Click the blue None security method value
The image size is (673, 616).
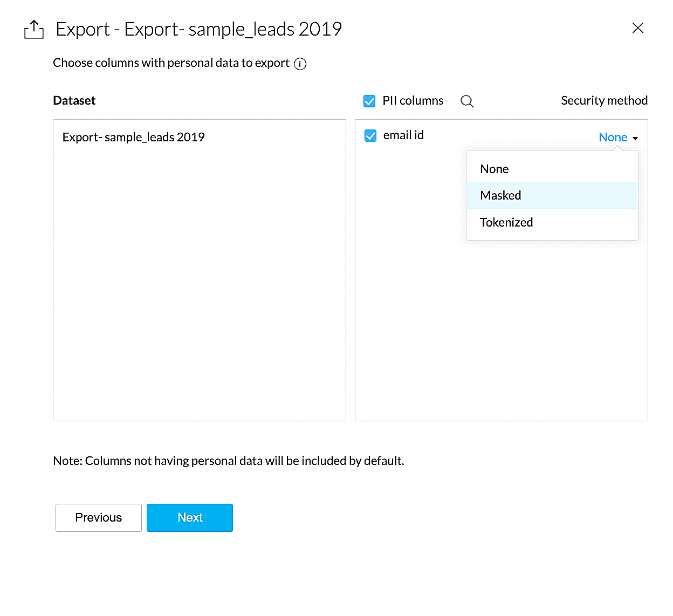[x=613, y=138]
